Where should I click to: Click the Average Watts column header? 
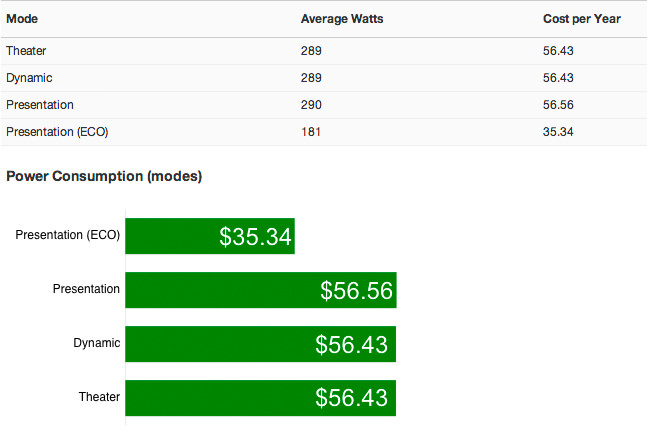click(342, 19)
